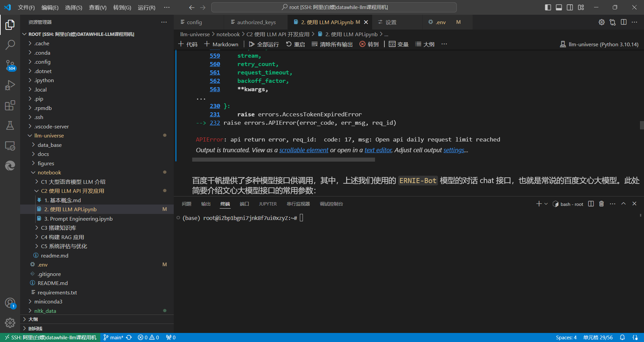Open the Run and Debug view
The width and height of the screenshot is (644, 342).
[10, 85]
